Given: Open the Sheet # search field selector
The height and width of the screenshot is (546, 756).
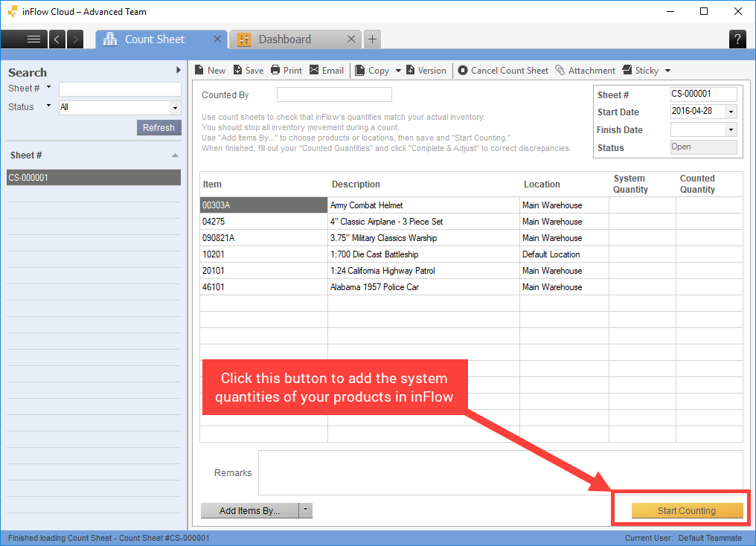Looking at the screenshot, I should coord(48,88).
